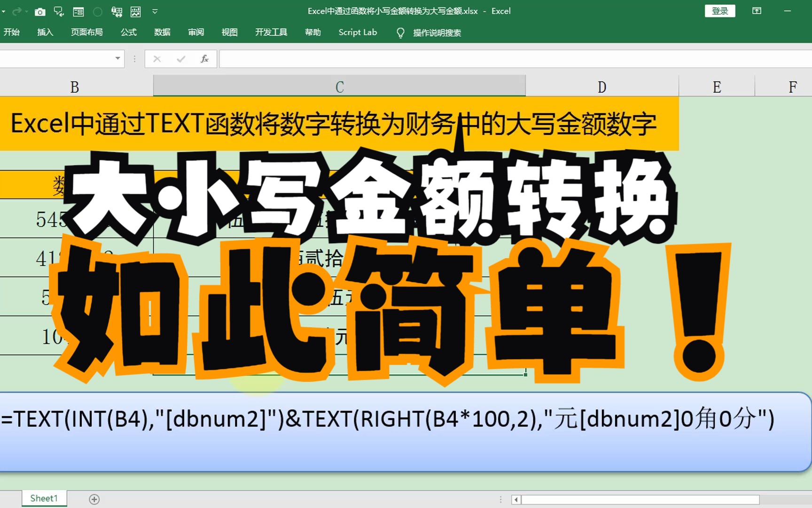This screenshot has width=812, height=508.
Task: Click the New Sheet plus icon
Action: coord(94,499)
